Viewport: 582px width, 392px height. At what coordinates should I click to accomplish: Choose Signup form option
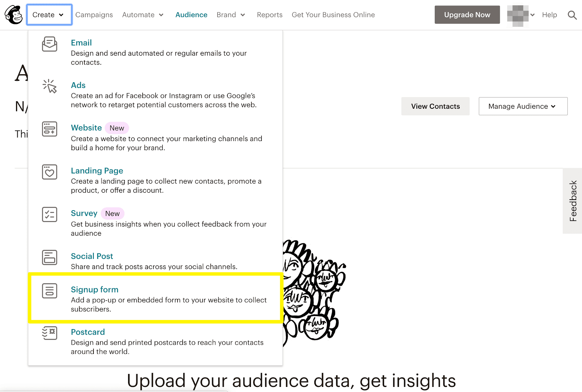pyautogui.click(x=95, y=289)
